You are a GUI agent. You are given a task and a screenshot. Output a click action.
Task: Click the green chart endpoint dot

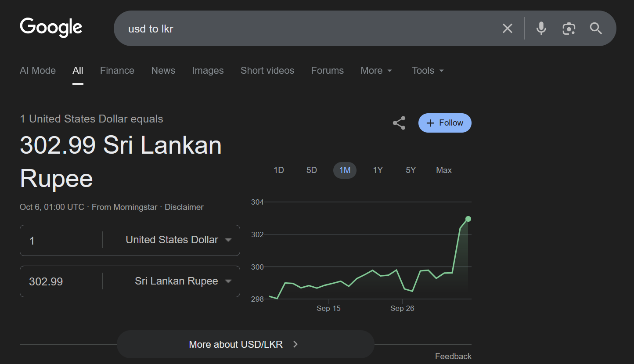tap(468, 219)
